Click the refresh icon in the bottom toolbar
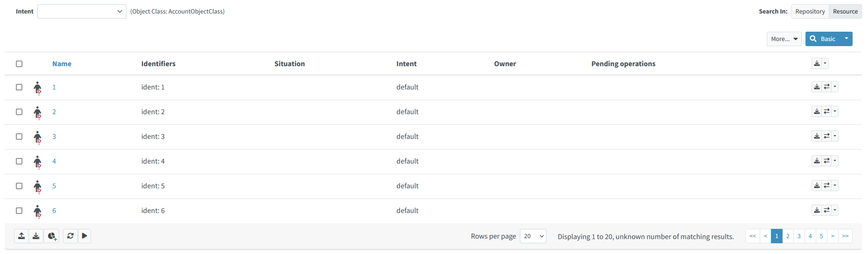This screenshot has width=868, height=254. point(70,236)
